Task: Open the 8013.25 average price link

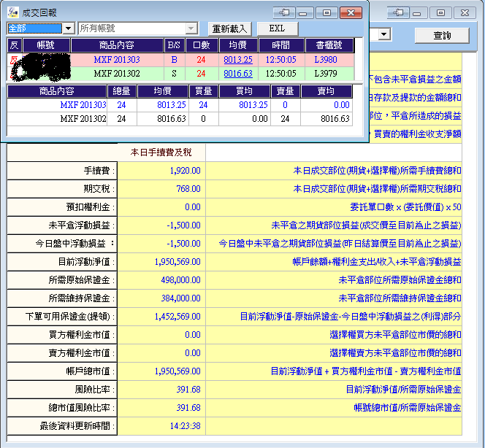Action: [238, 60]
